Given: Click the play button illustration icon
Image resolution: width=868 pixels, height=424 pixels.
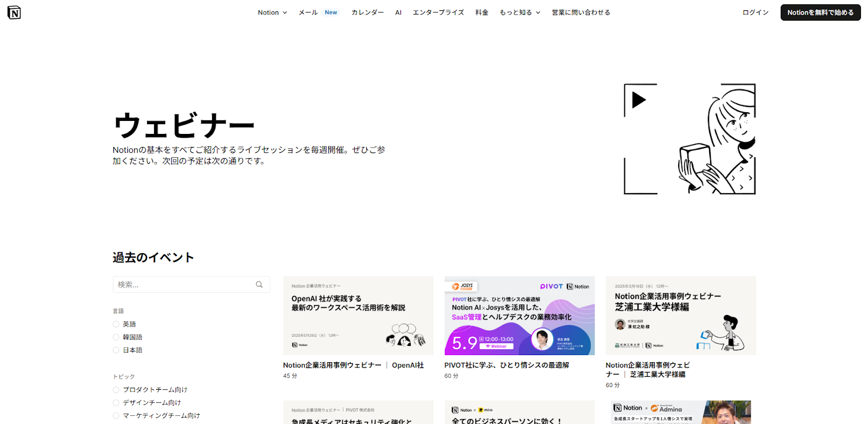Looking at the screenshot, I should pos(639,100).
